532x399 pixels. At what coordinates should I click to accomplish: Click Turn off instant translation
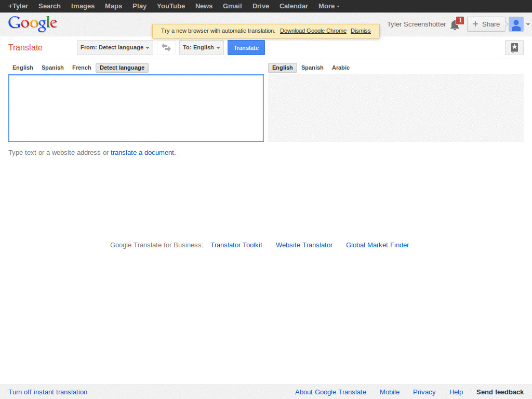(48, 392)
